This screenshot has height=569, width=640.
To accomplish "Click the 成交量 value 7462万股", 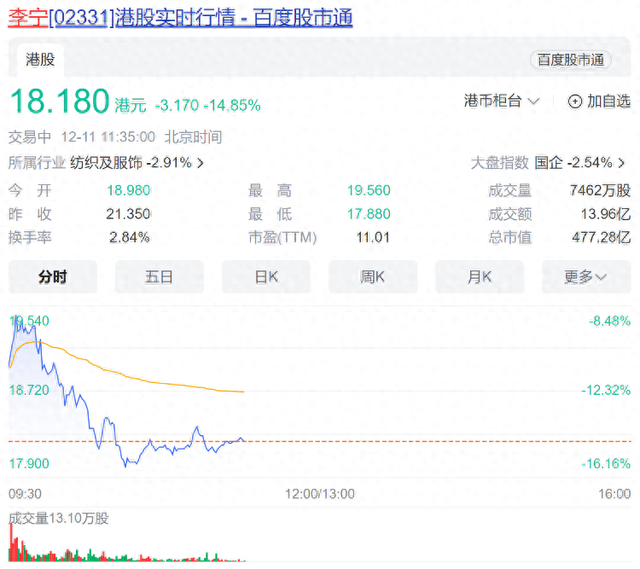I will pyautogui.click(x=600, y=190).
